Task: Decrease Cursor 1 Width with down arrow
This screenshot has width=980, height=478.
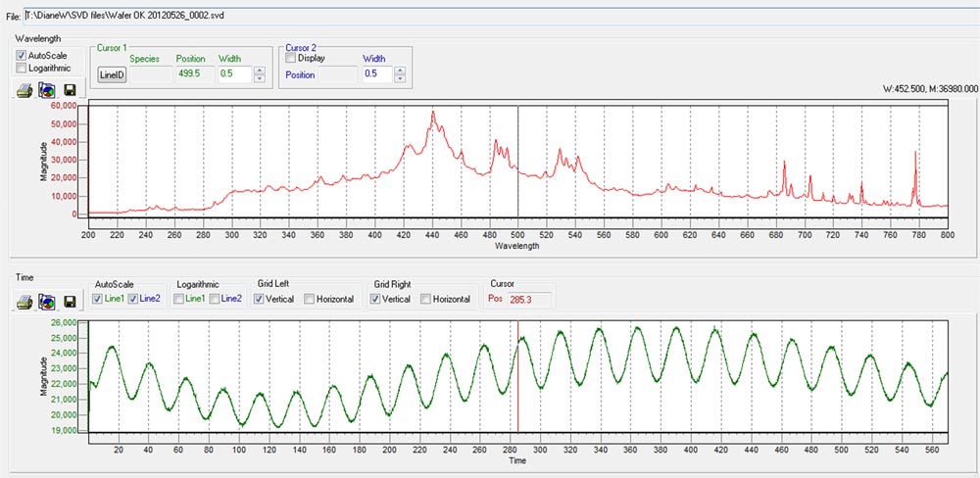Action: (260, 78)
